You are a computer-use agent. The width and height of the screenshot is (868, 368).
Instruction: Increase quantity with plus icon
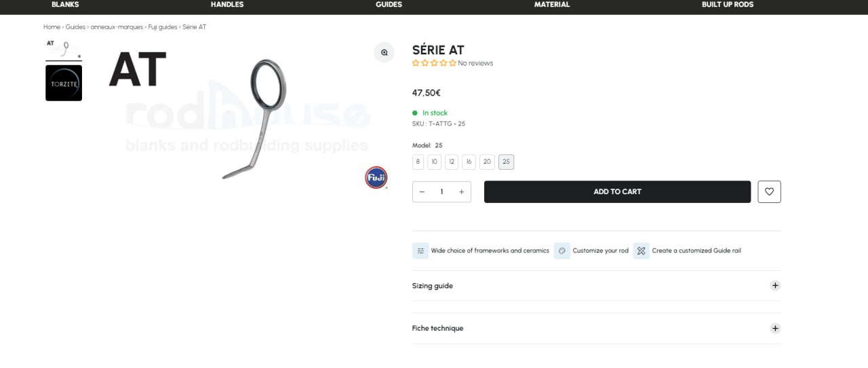tap(461, 191)
